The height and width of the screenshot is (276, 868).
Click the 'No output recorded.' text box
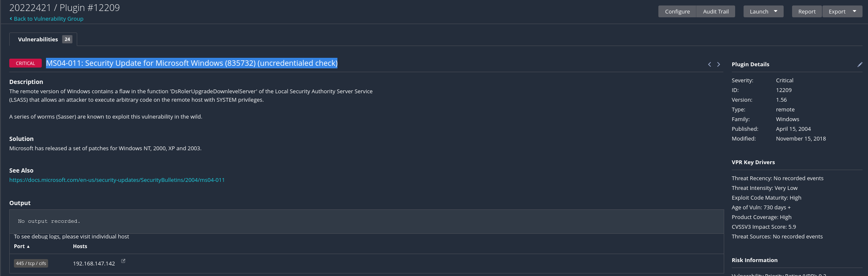tap(367, 222)
